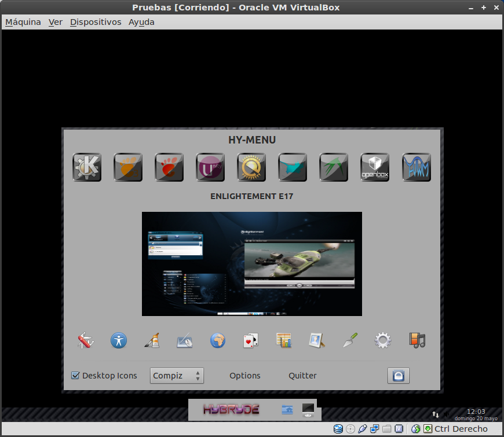Select the Openbox window manager icon
Screen dimensions: 504x437
[x=375, y=167]
